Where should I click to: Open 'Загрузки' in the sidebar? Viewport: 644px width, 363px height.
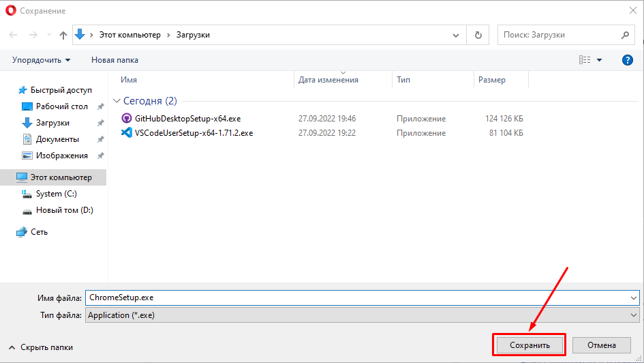click(x=52, y=123)
